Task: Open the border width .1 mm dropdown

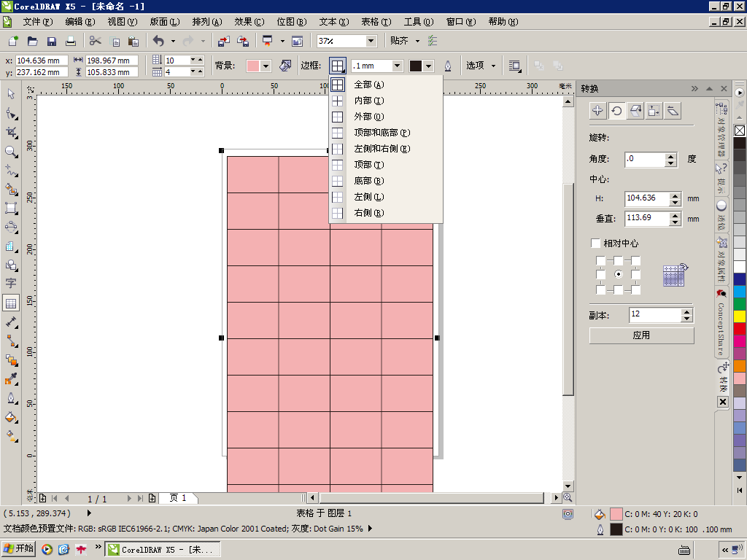Action: pos(398,66)
